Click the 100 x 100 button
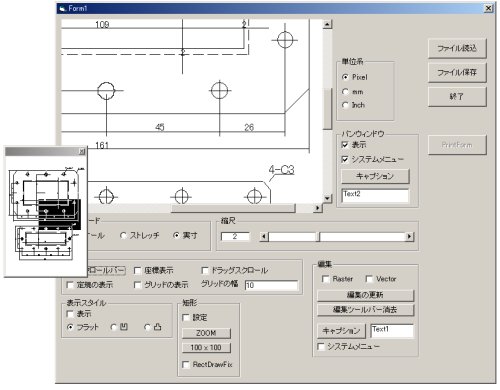 pos(206,348)
